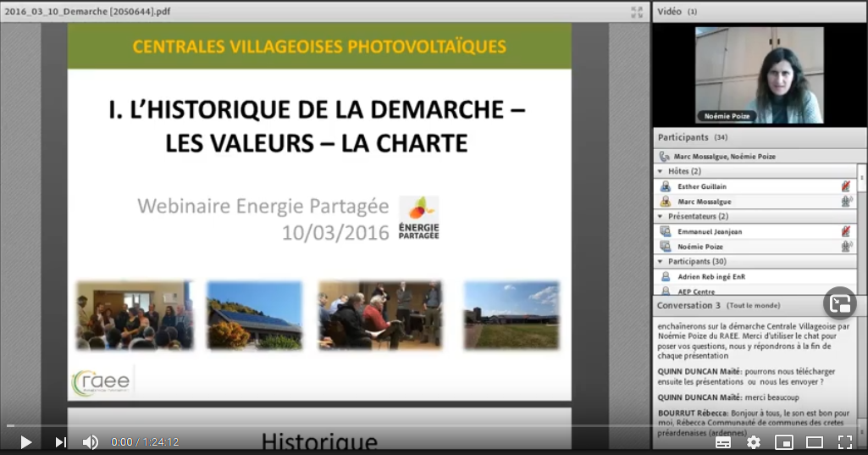Image resolution: width=868 pixels, height=455 pixels.
Task: Click Noémie Poize's microphone icon
Action: [847, 246]
